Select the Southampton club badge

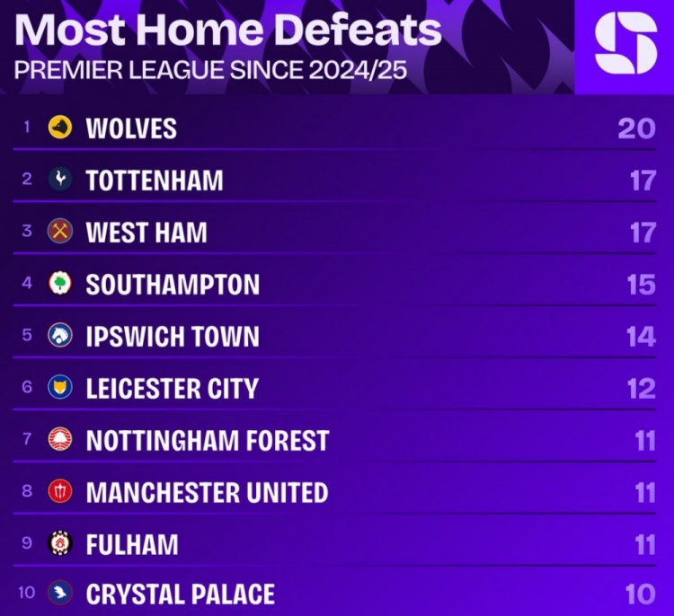tap(60, 284)
